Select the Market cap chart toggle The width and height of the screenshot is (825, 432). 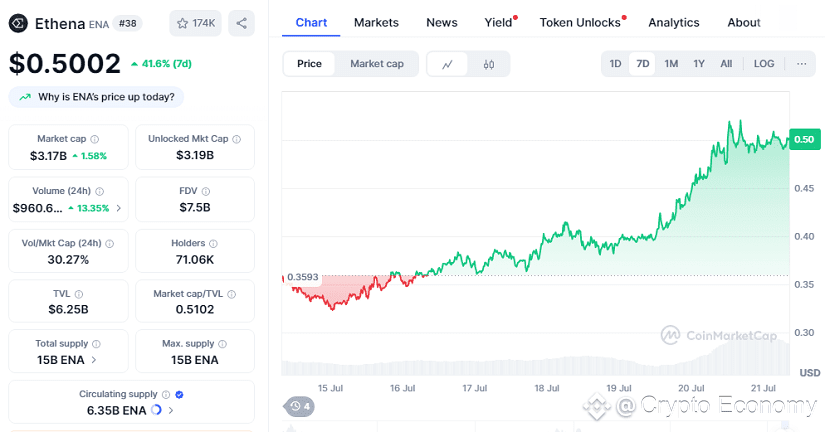click(x=377, y=64)
